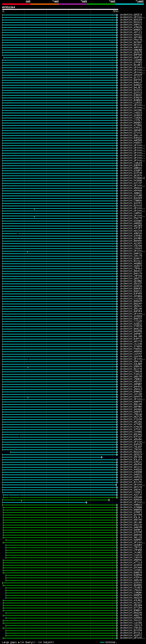This screenshot has height=644, width=146.
Task: Select hit label UniRef100_B6TRH7
Action: [131, 42]
